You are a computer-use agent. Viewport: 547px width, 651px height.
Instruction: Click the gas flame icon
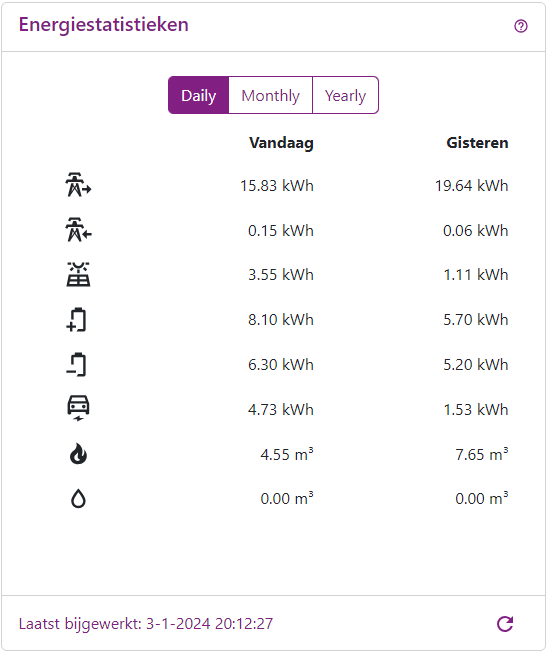point(78,453)
